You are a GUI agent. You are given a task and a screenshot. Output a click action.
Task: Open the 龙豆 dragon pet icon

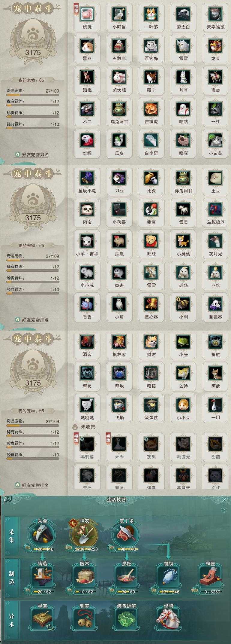pos(215,45)
